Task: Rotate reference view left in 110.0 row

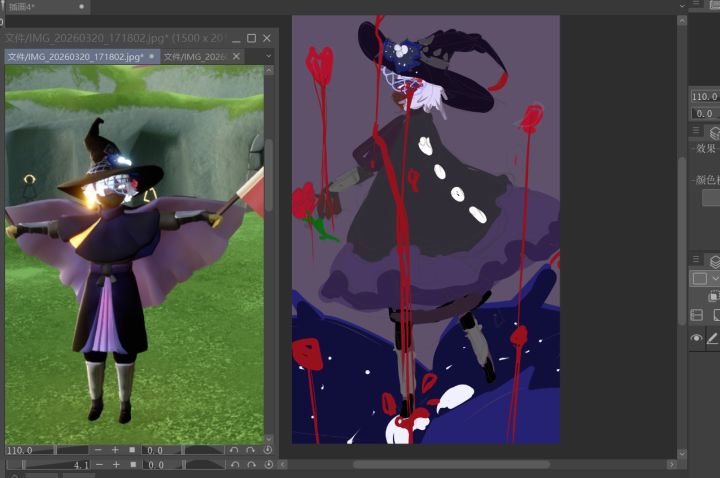Action: 234,450
